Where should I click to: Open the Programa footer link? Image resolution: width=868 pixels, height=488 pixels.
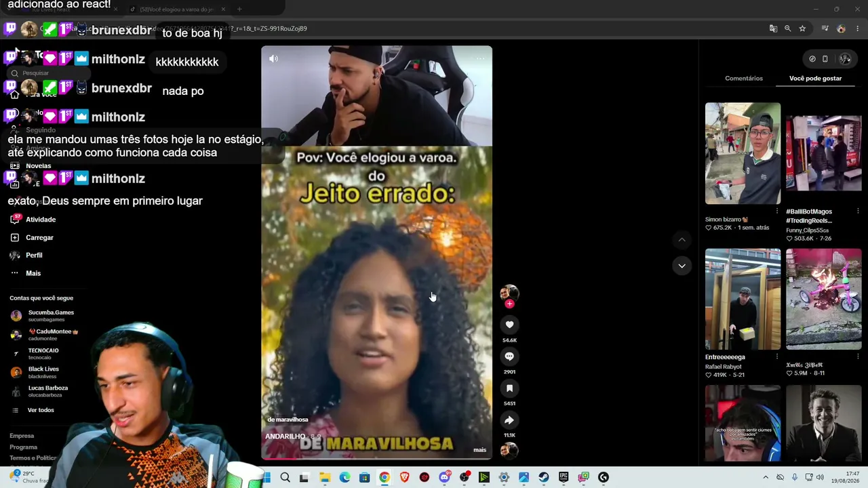click(23, 447)
